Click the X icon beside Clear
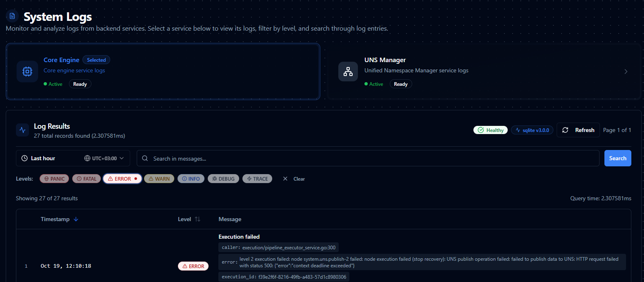The height and width of the screenshot is (282, 644). click(285, 179)
